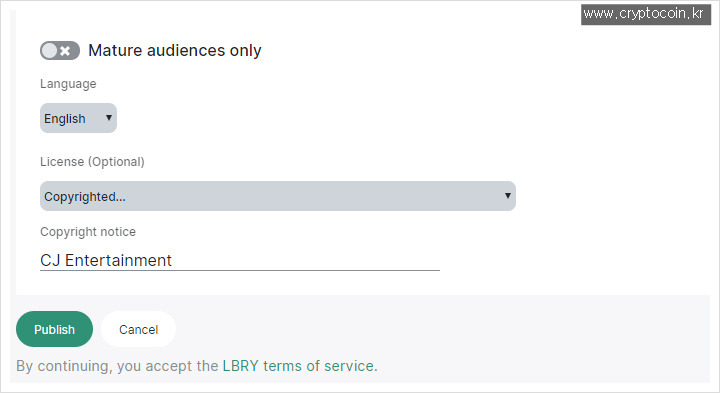The width and height of the screenshot is (720, 393).
Task: Click the Language field label
Action: 68,84
